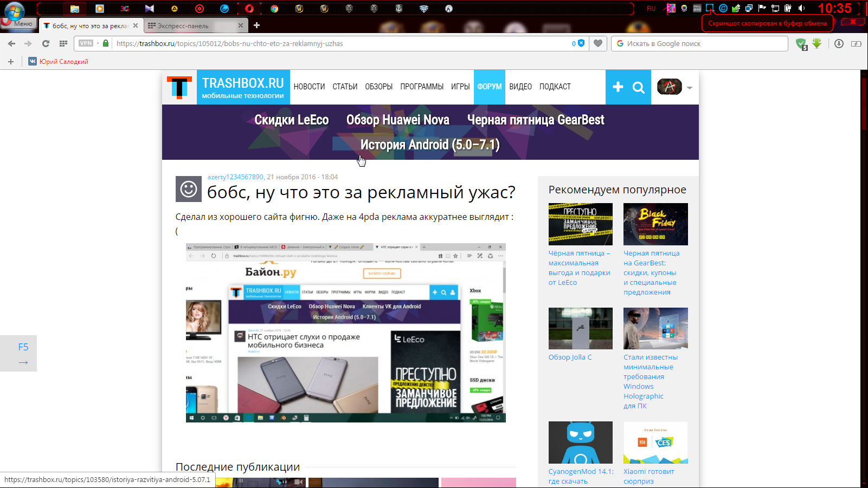Toggle the VPN badge in address bar
Image resolution: width=868 pixels, height=488 pixels.
click(x=86, y=43)
